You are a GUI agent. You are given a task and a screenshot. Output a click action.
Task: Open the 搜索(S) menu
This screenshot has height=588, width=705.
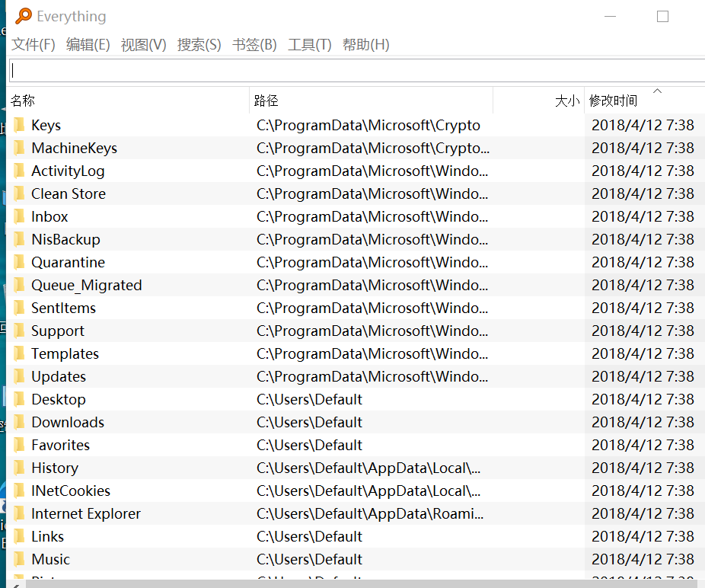click(x=199, y=45)
